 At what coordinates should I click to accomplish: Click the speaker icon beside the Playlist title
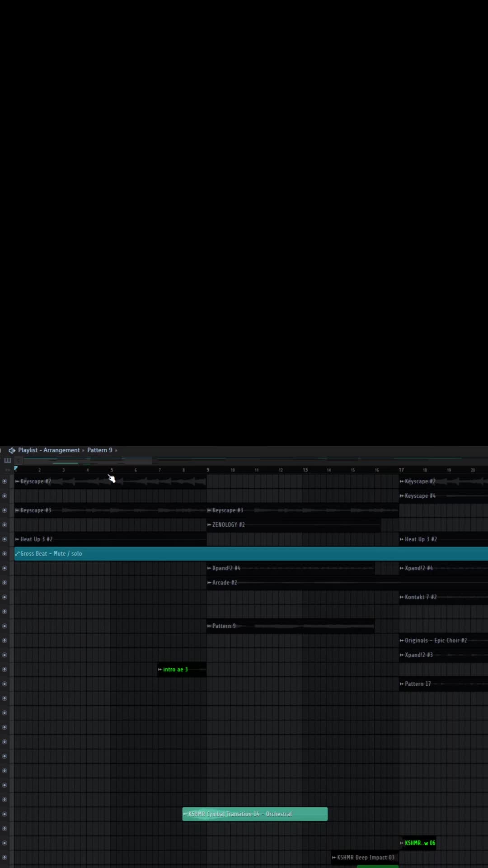(x=12, y=450)
